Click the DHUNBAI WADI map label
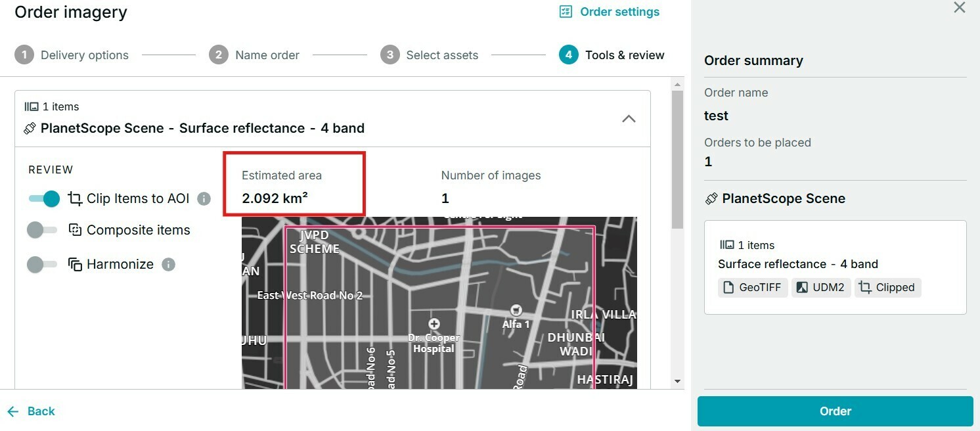980x431 pixels. 576,344
